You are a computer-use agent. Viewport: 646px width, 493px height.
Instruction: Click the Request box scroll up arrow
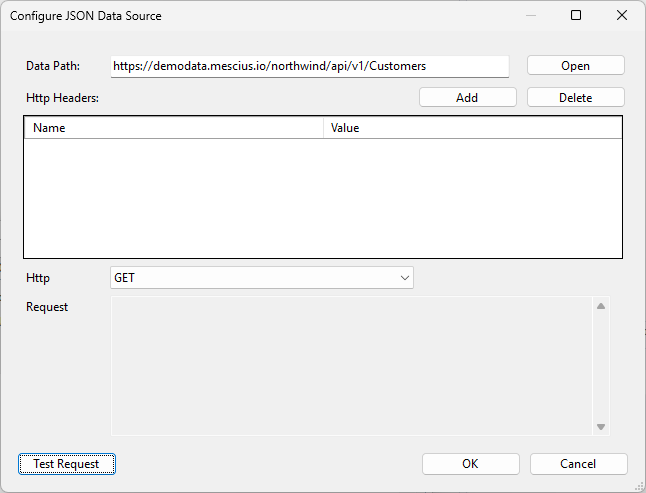[601, 307]
